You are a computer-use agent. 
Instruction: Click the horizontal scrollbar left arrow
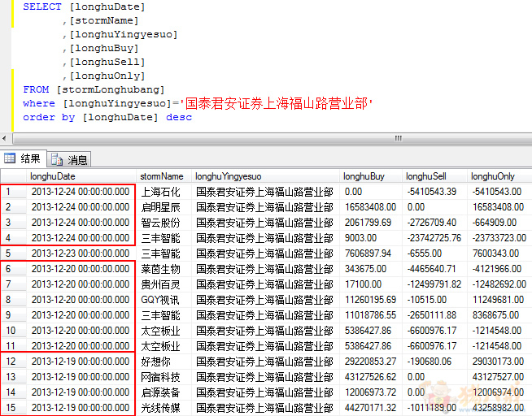point(4,139)
